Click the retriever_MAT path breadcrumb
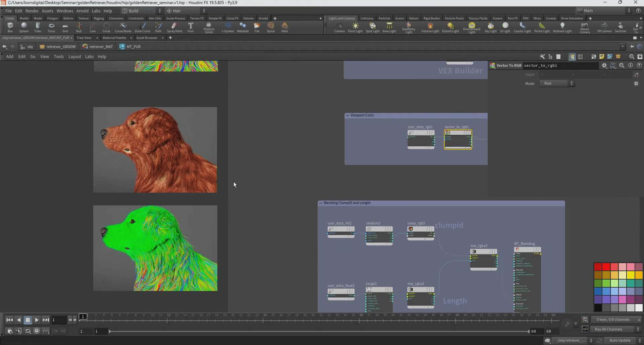 coord(101,47)
